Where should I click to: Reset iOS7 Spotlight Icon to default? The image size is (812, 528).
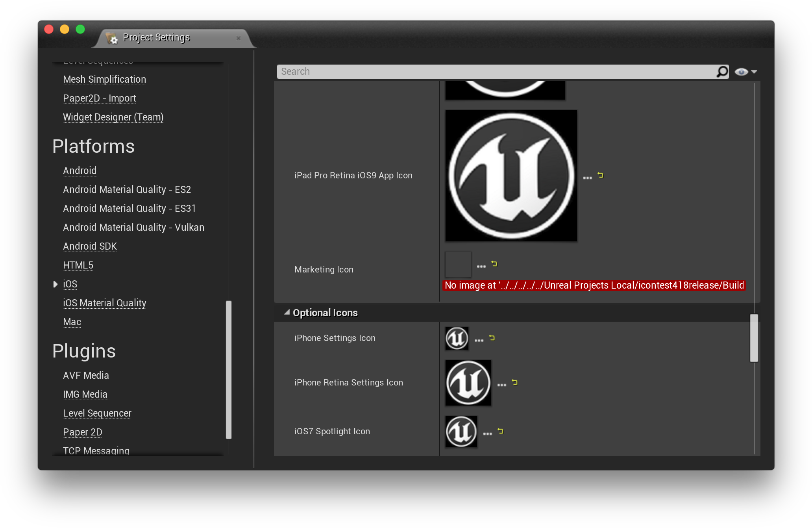(x=501, y=431)
